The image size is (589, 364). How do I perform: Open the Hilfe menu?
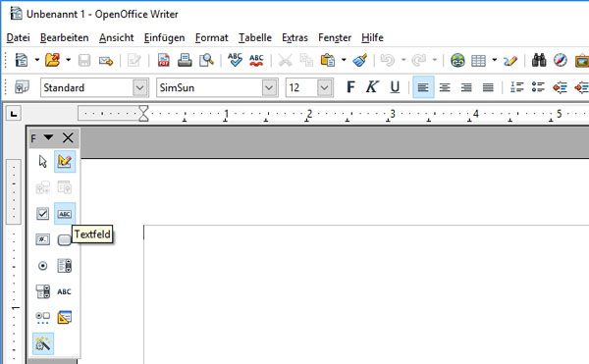click(x=372, y=37)
